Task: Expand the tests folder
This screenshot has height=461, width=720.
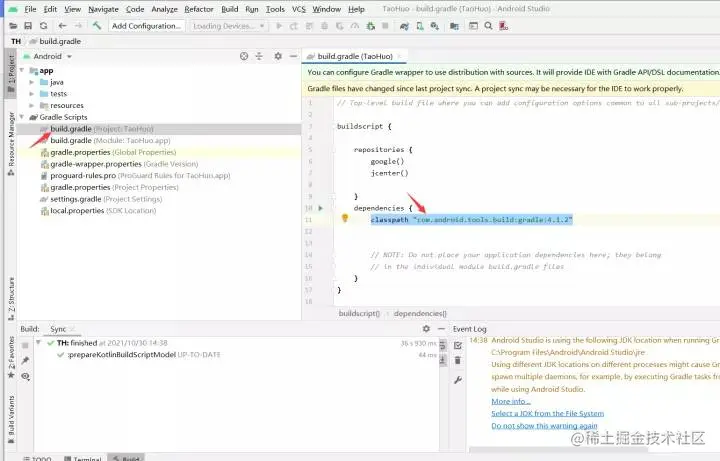Action: (31, 94)
